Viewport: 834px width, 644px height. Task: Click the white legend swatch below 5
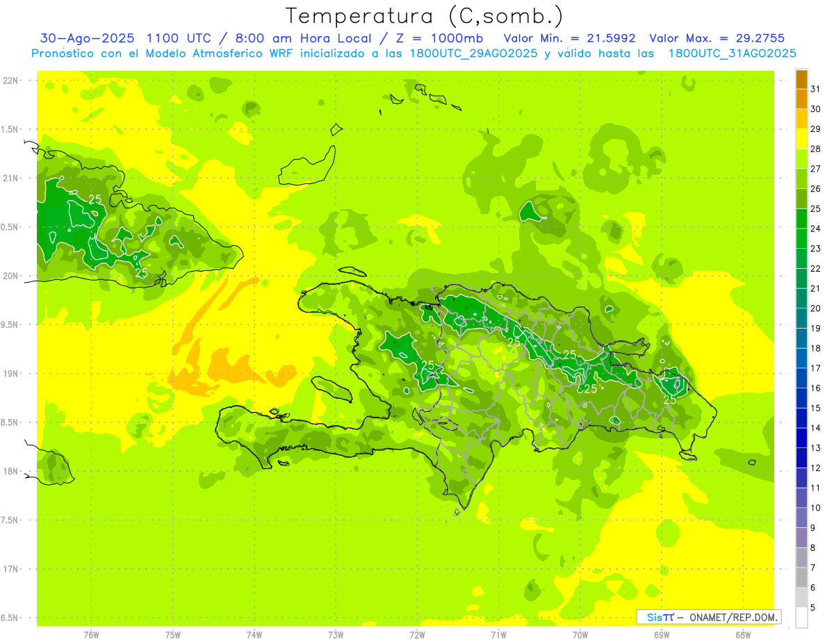[801, 618]
